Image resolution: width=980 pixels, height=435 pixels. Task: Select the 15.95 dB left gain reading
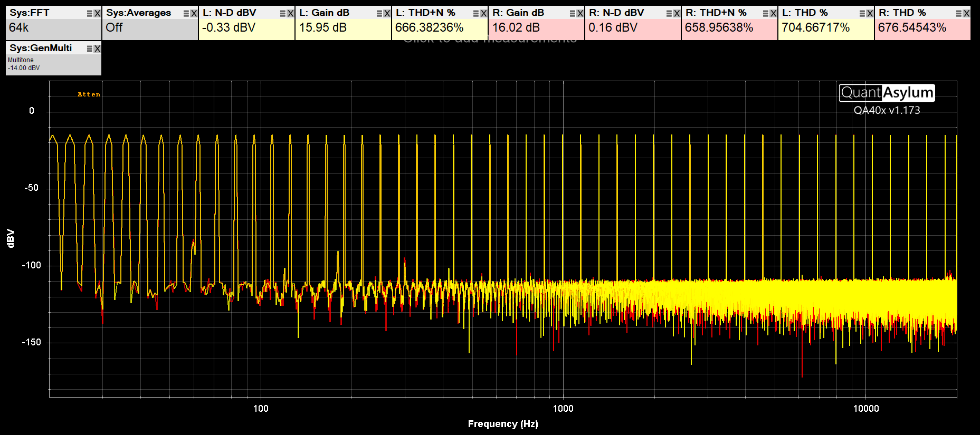click(323, 27)
